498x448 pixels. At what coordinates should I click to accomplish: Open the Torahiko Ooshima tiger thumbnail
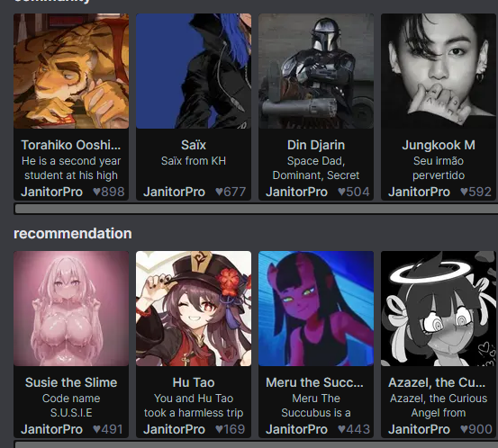pos(71,71)
